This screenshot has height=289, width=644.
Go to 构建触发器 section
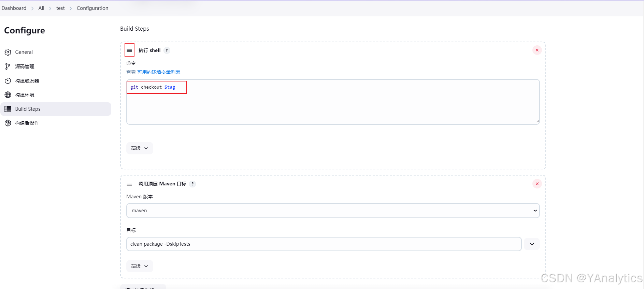[x=56, y=81]
